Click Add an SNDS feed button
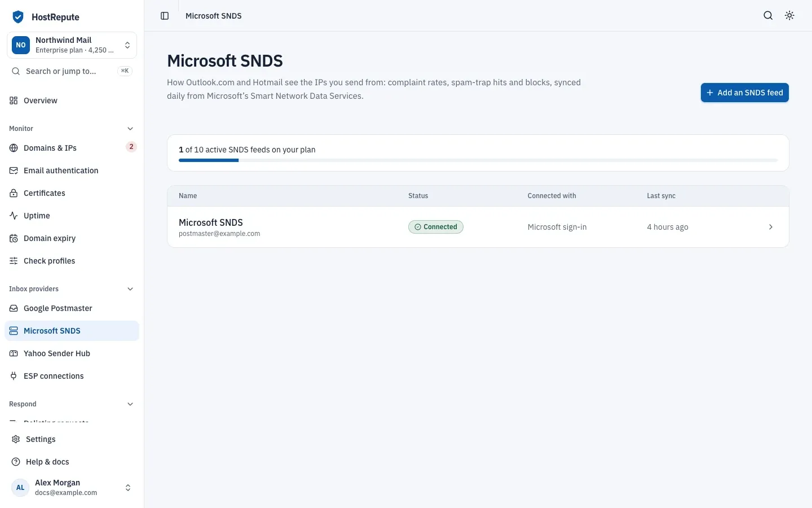The width and height of the screenshot is (812, 508). (744, 93)
